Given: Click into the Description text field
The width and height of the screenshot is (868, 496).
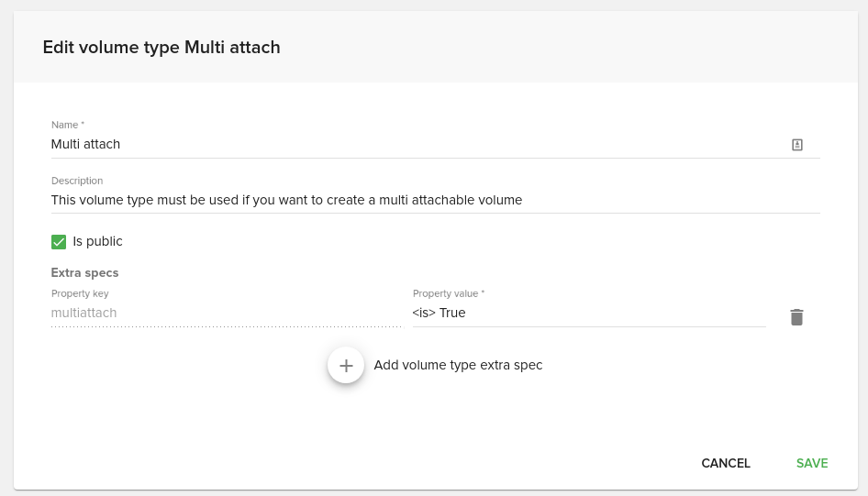Looking at the screenshot, I should pyautogui.click(x=435, y=200).
